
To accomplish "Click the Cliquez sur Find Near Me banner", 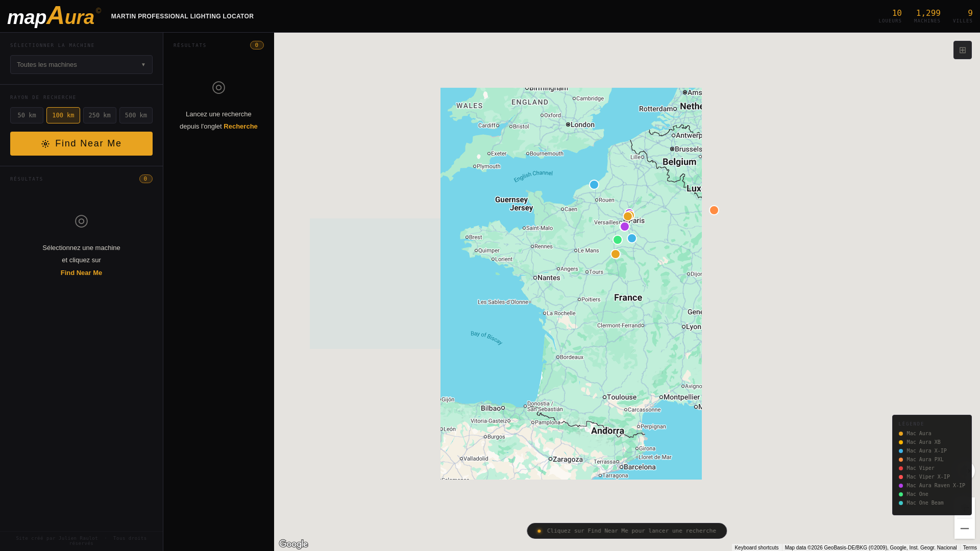I will 627,531.
